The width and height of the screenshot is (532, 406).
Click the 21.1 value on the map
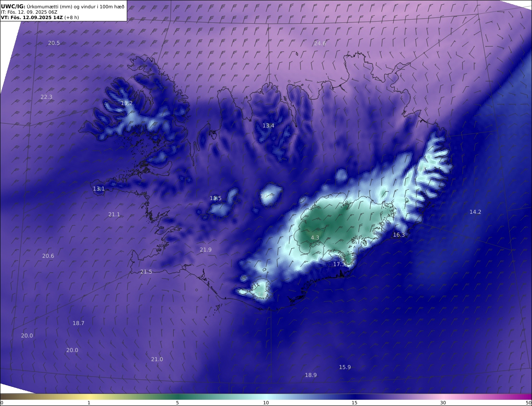pos(114,215)
